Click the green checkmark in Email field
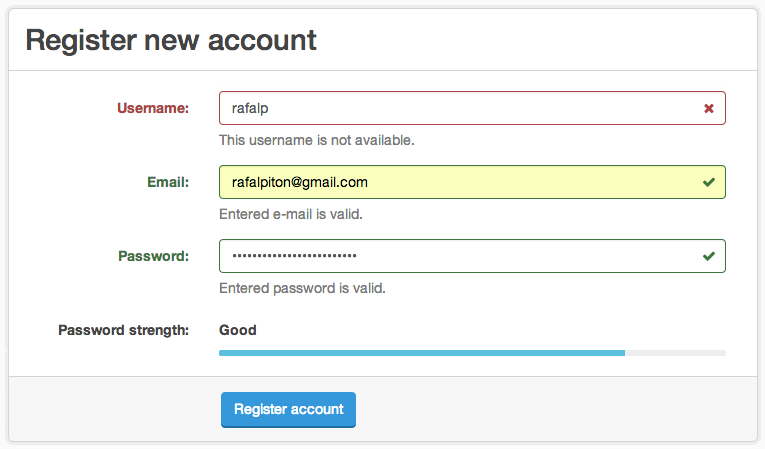Image resolution: width=765 pixels, height=449 pixels. 709,182
